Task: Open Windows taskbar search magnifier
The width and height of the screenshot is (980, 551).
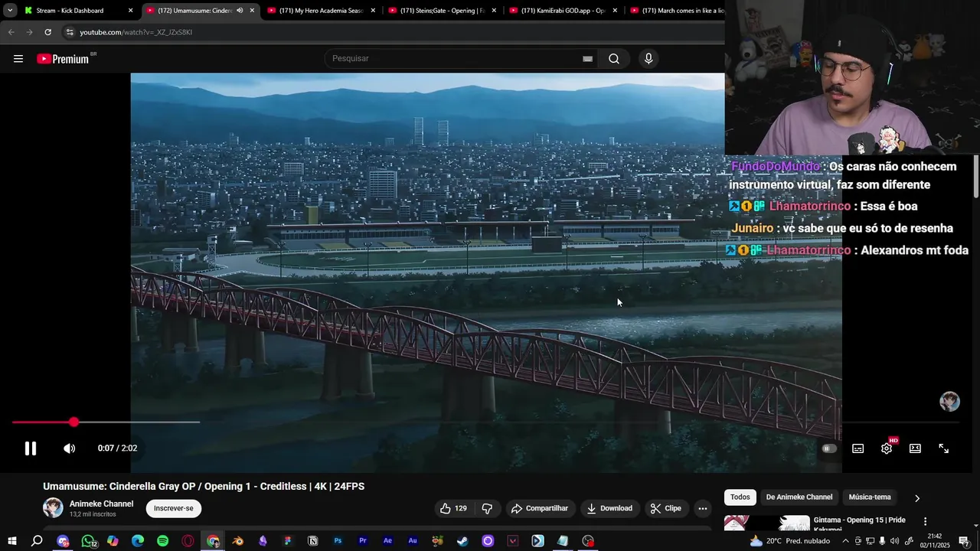Action: pos(37,541)
